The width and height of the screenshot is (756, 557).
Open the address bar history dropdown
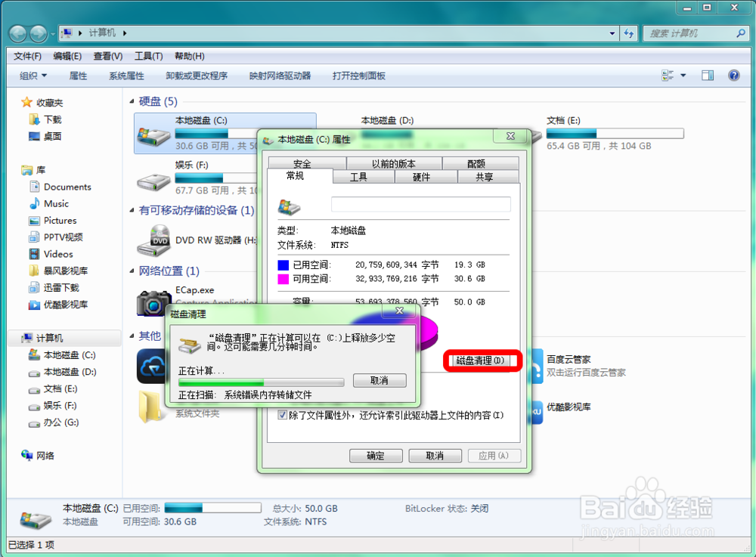click(612, 33)
